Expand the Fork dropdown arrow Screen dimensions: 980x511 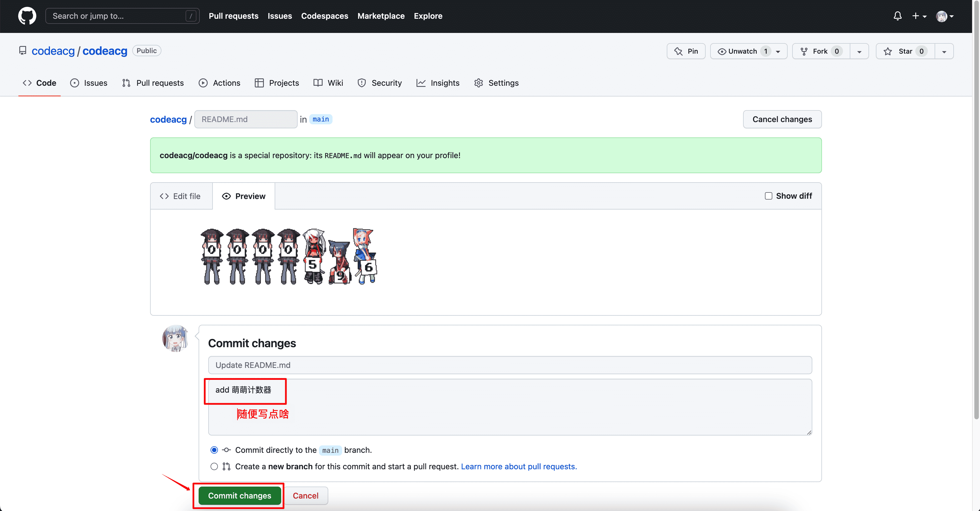(x=859, y=51)
